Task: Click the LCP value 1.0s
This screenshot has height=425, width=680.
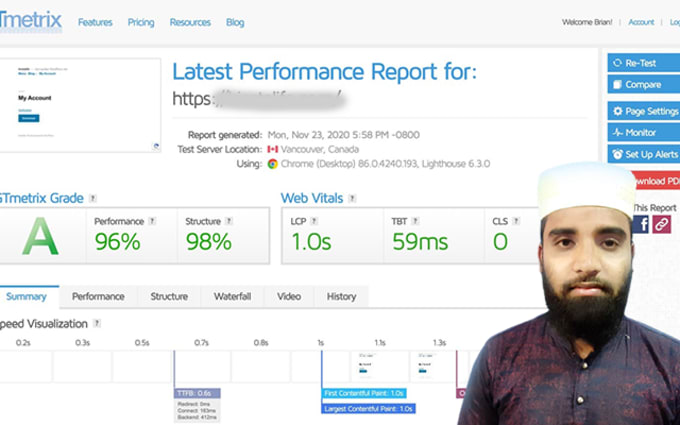Action: 311,242
